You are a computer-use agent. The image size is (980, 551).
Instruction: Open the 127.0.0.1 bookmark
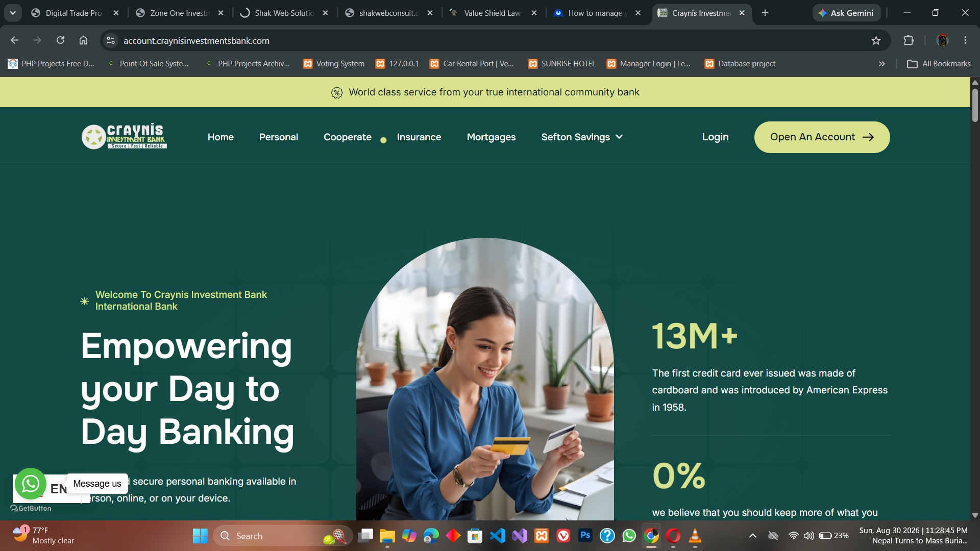coord(397,64)
